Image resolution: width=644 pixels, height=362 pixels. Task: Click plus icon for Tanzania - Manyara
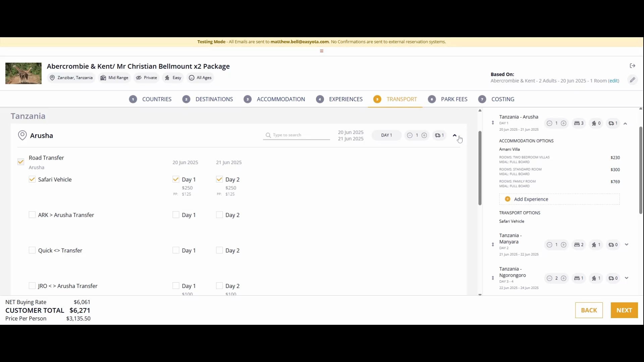pos(564,245)
